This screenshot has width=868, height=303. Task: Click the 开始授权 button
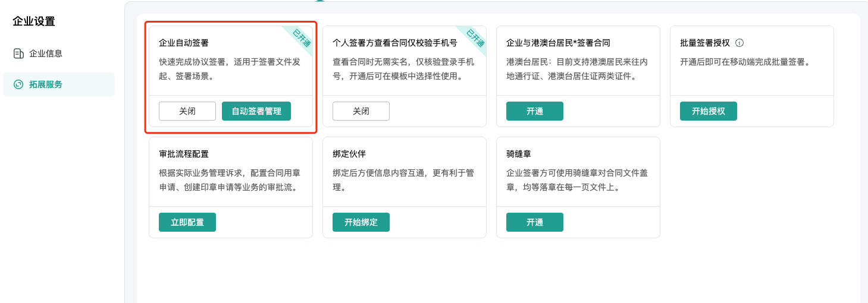(709, 111)
